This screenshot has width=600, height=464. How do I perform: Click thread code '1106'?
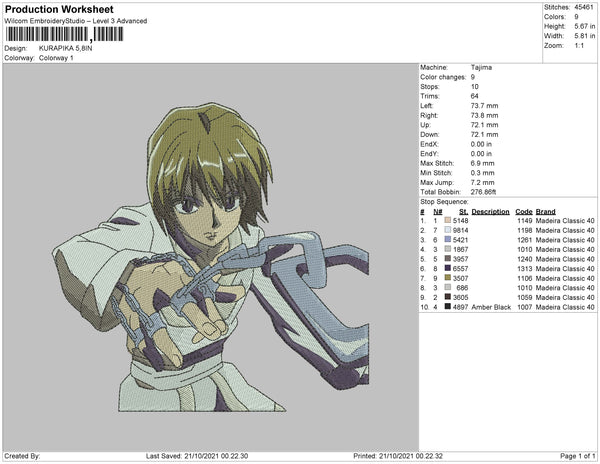(x=525, y=278)
